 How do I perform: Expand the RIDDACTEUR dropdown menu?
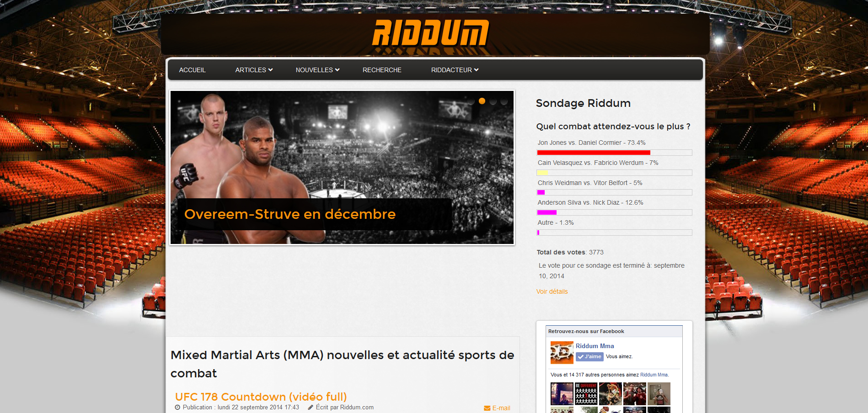(x=455, y=70)
